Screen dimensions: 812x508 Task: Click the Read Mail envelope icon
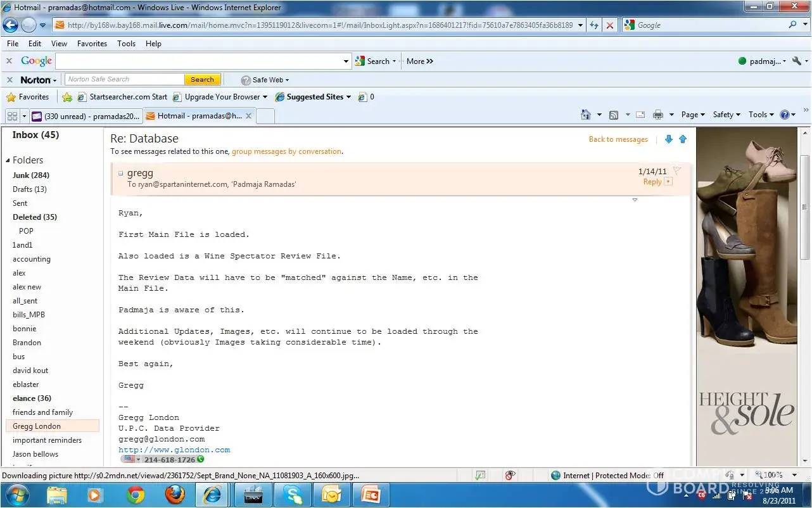[x=640, y=115]
